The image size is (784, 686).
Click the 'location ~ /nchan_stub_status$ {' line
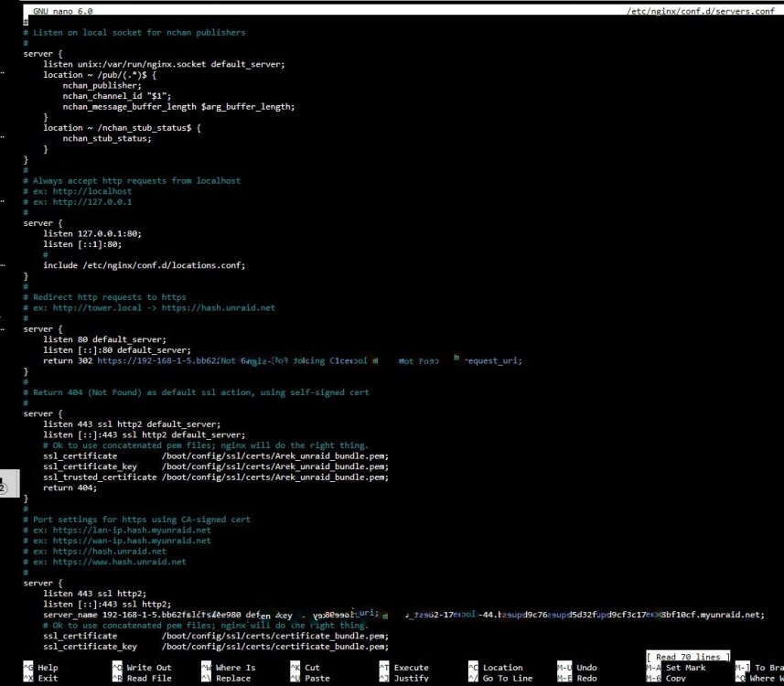pos(122,127)
